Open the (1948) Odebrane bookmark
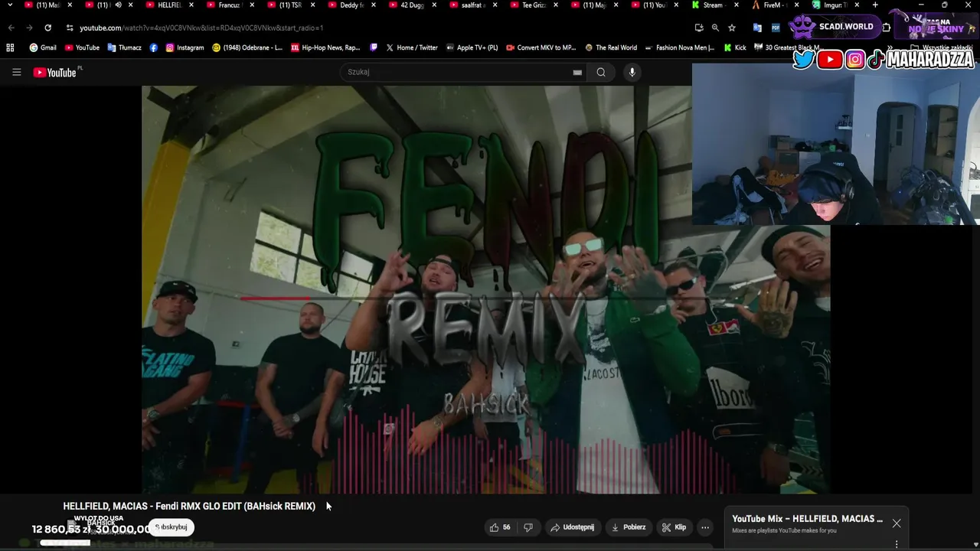The image size is (980, 551). point(247,47)
